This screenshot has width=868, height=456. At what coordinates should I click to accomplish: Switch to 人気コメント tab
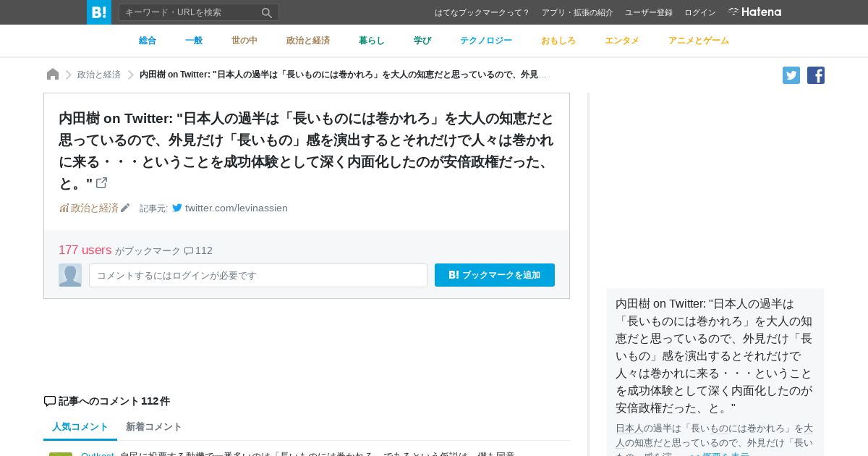[x=80, y=427]
